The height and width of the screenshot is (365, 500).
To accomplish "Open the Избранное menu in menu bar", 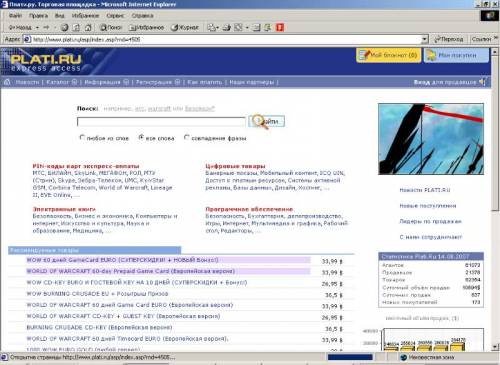I will (85, 16).
